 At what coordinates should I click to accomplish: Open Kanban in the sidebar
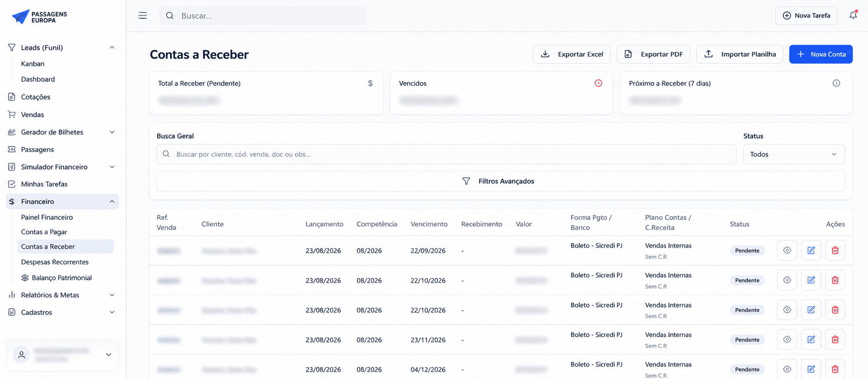click(x=32, y=64)
